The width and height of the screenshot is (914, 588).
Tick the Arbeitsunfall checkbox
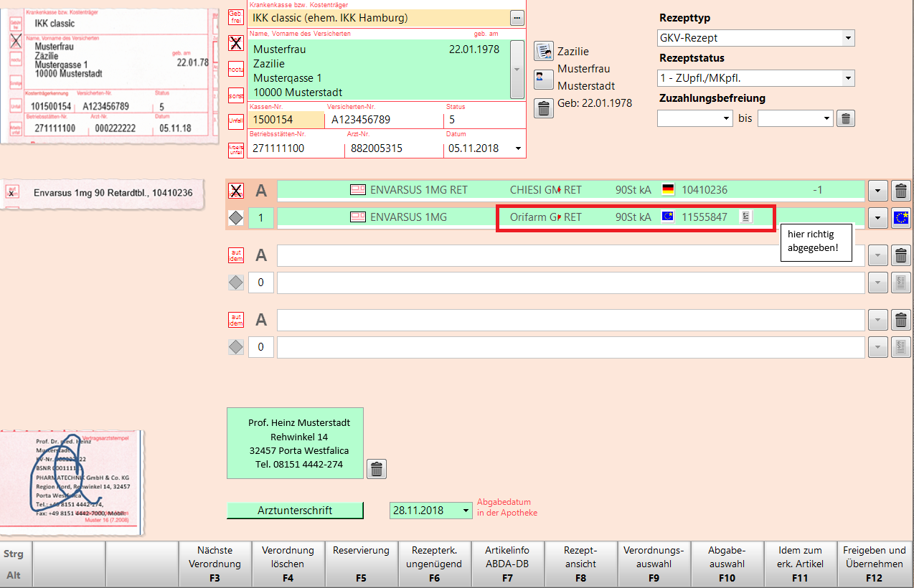coord(235,149)
